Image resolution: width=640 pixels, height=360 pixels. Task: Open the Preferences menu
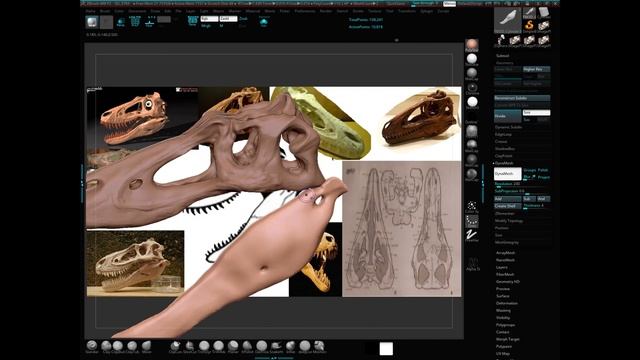(305, 11)
